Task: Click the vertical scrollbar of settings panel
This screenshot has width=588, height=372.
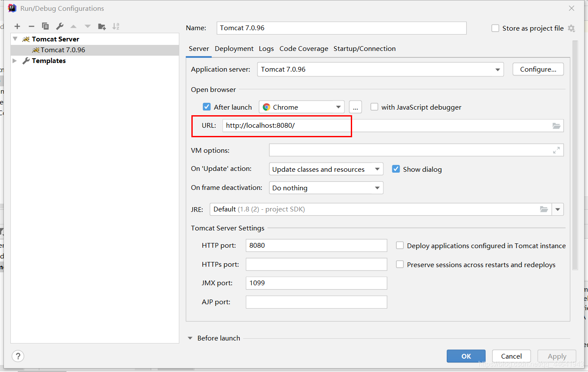Action: click(x=575, y=155)
